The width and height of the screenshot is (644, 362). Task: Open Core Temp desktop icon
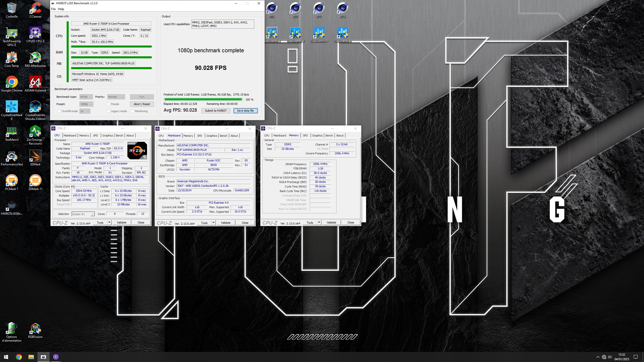12,59
